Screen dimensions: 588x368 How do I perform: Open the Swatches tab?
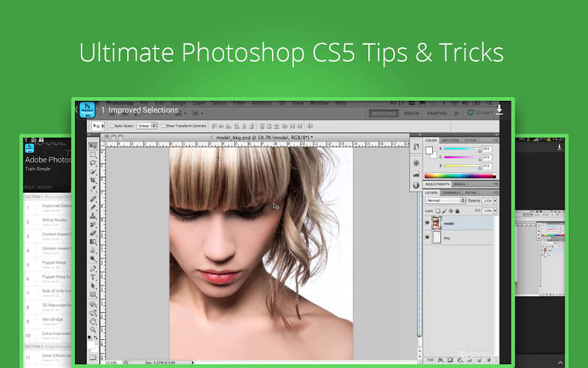coord(451,140)
